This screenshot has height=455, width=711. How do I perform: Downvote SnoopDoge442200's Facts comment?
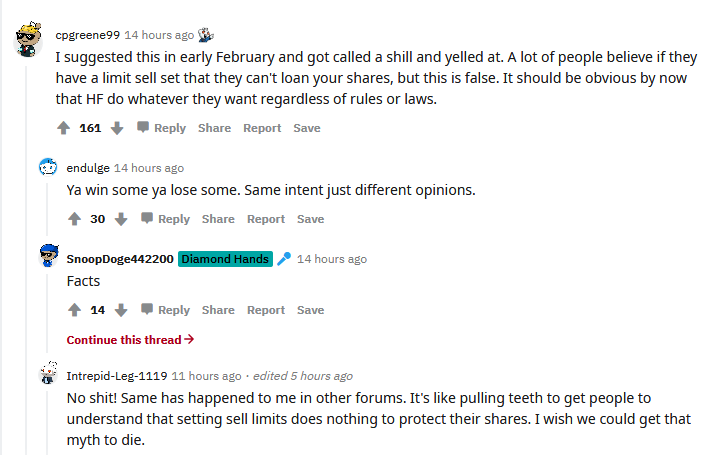coord(121,310)
